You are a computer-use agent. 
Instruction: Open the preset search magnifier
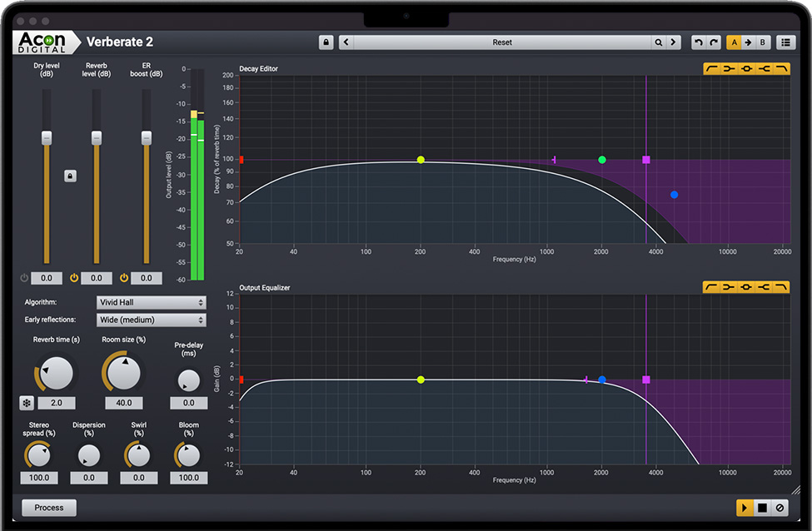(x=658, y=42)
